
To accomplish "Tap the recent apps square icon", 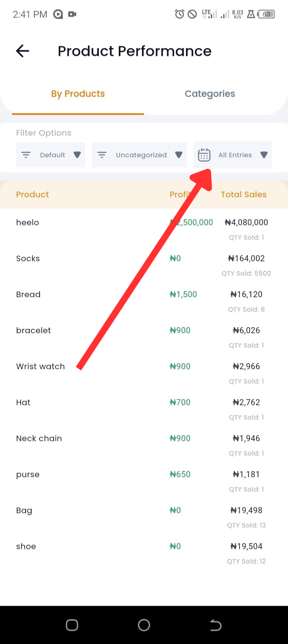I will pyautogui.click(x=72, y=625).
